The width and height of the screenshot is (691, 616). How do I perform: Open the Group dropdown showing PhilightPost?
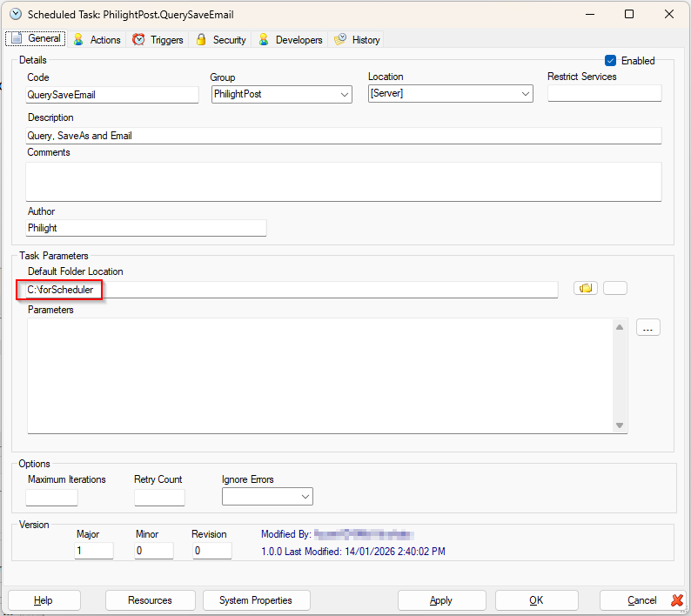tap(282, 94)
